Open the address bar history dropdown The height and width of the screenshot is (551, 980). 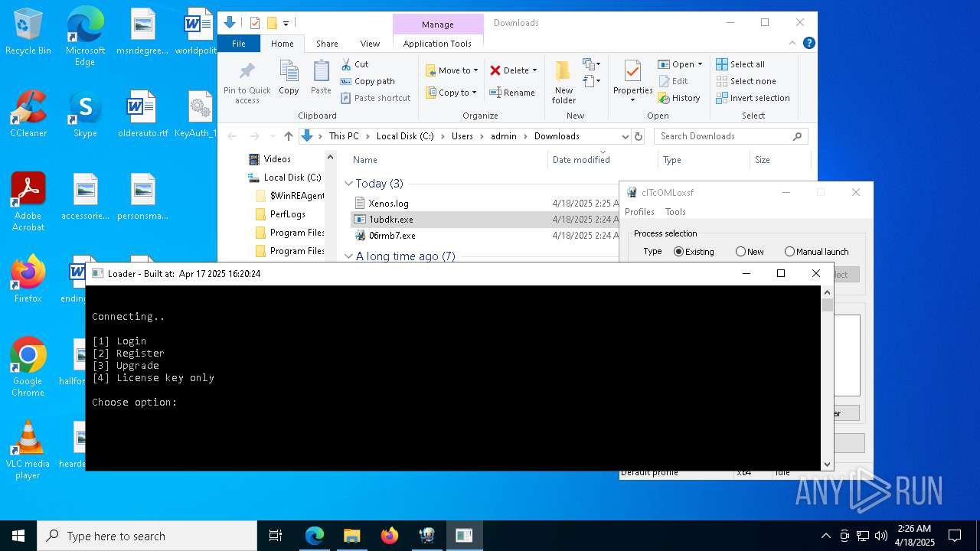click(625, 136)
